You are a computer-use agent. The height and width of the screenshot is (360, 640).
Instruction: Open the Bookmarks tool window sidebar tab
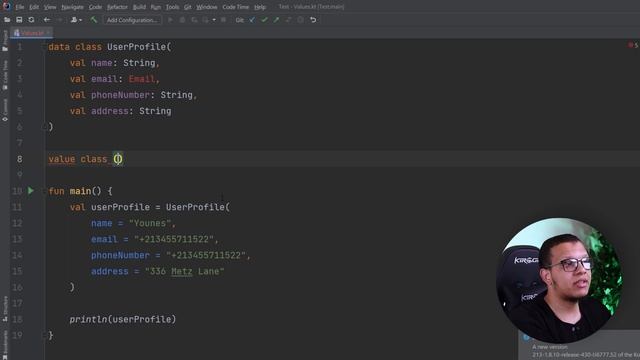pyautogui.click(x=5, y=345)
